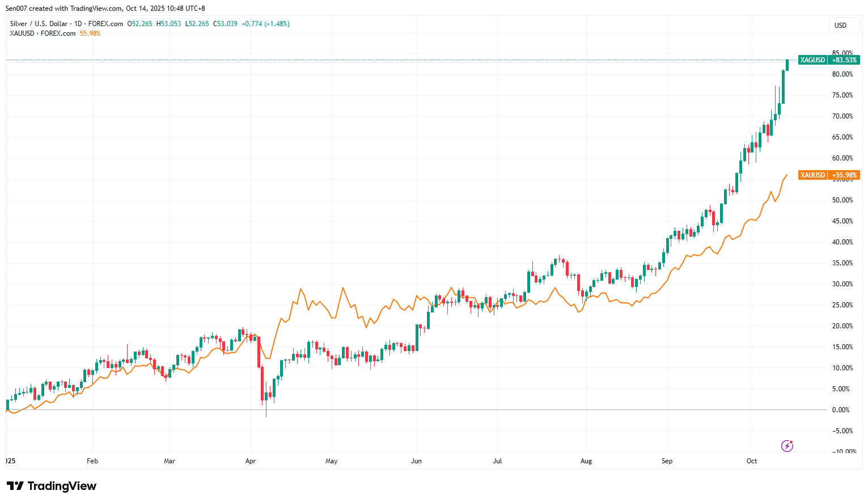Click the Feb label on time axis
868x503 pixels.
(x=92, y=461)
